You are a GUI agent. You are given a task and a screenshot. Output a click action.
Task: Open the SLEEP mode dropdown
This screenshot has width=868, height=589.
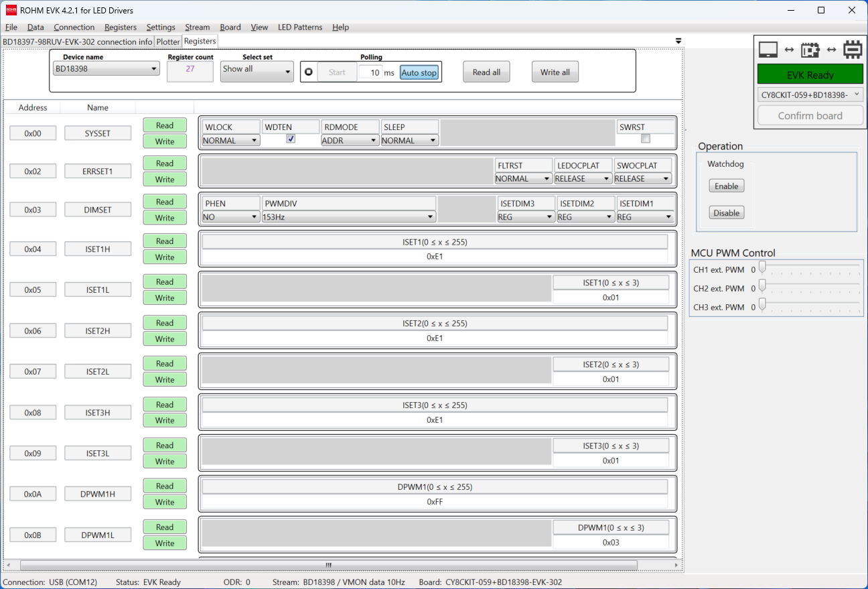tap(410, 141)
